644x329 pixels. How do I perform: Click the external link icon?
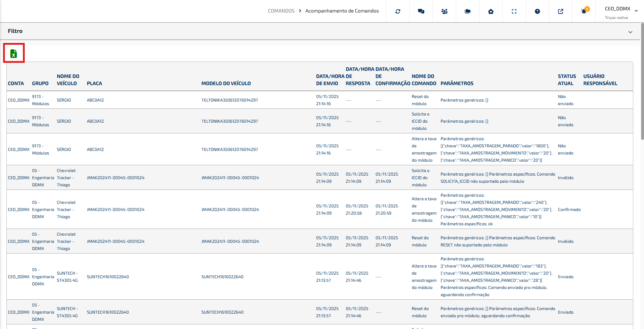point(561,11)
